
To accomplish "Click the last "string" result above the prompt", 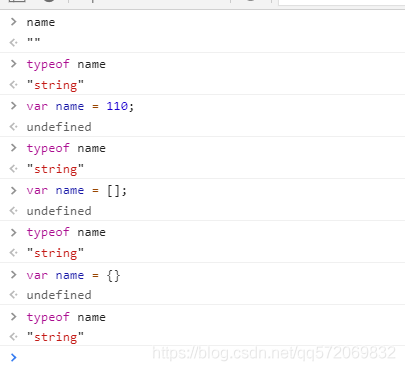I will (55, 337).
